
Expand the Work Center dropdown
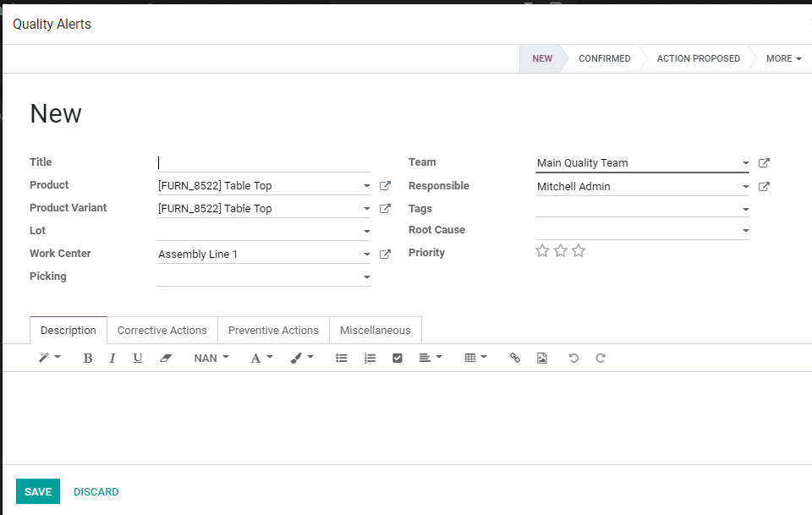(366, 254)
